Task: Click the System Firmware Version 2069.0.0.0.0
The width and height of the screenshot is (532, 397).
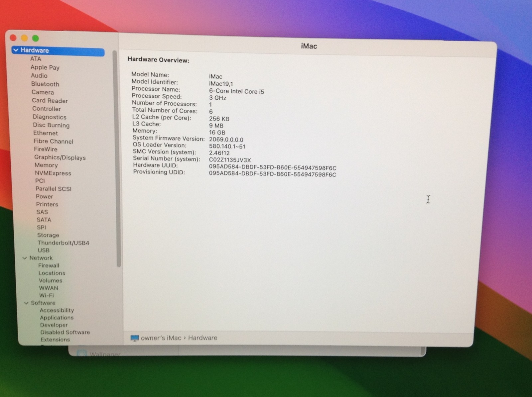Action: (x=226, y=140)
